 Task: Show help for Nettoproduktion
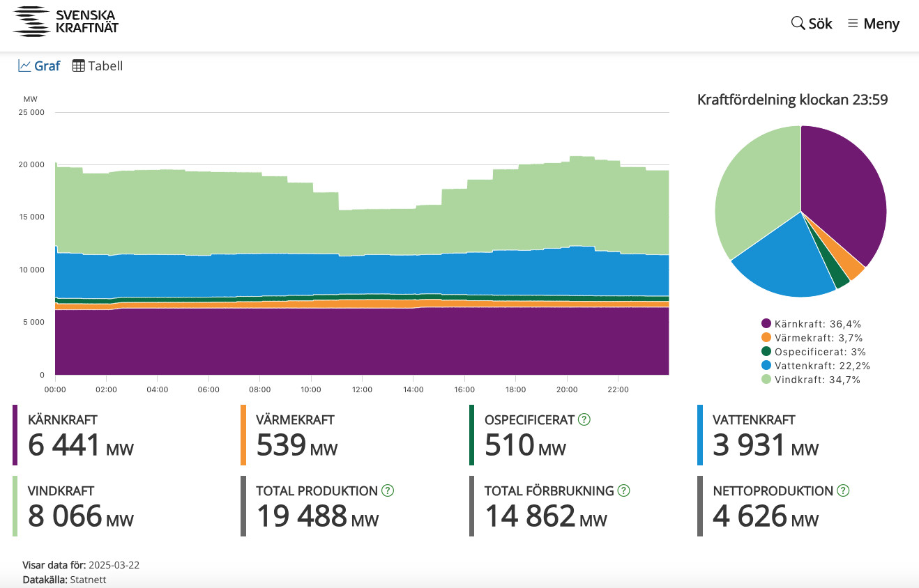(843, 490)
